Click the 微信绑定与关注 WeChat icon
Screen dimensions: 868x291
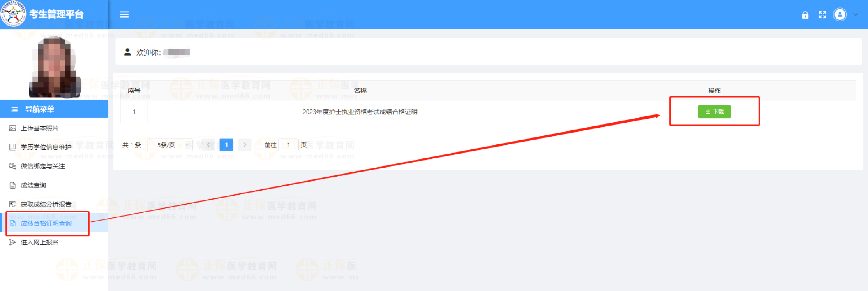[13, 166]
